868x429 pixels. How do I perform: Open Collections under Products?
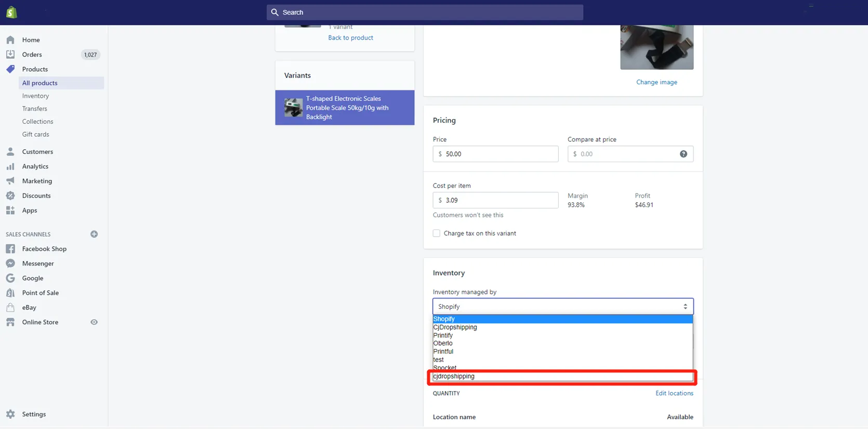coord(37,122)
